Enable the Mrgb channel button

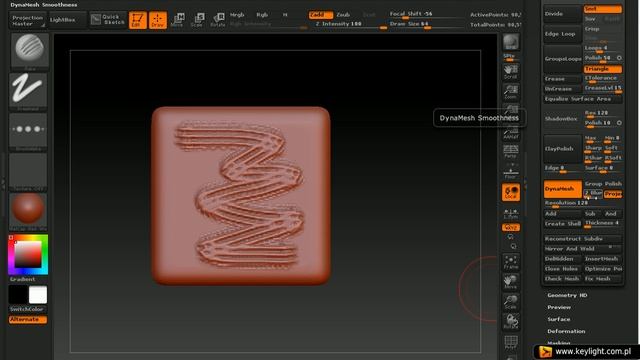click(x=237, y=15)
